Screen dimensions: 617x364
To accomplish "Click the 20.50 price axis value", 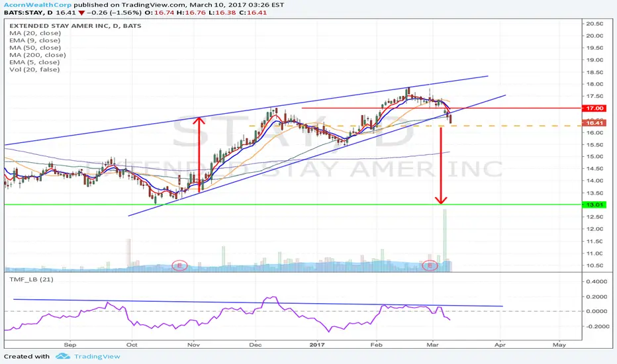I will 594,24.
